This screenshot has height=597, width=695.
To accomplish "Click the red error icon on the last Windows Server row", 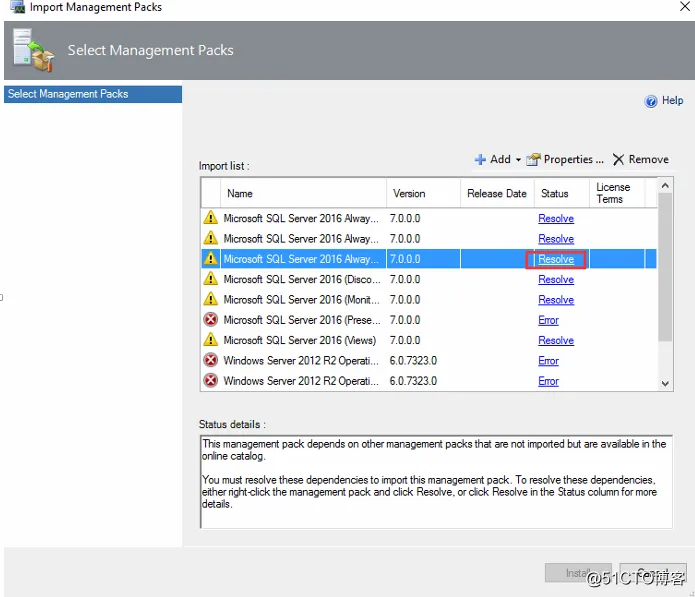I will tap(211, 381).
